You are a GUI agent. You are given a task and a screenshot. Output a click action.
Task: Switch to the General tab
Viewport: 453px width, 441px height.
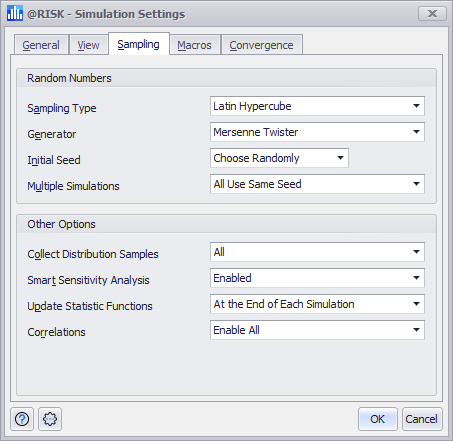[41, 45]
